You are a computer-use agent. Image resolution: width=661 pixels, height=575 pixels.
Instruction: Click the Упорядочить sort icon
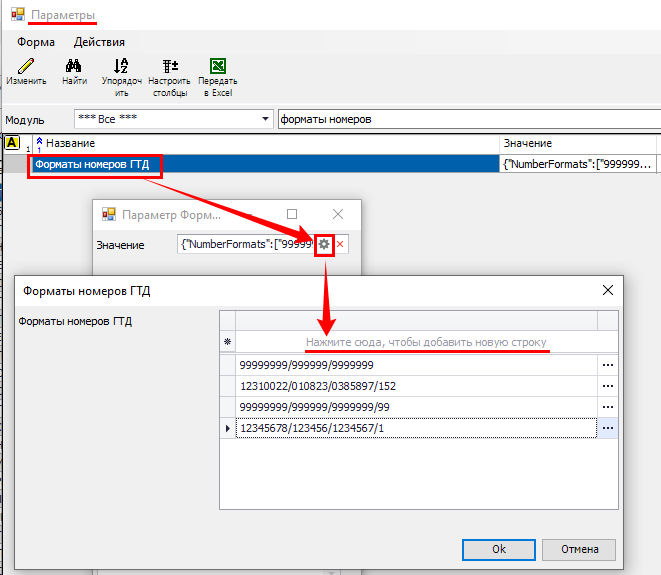point(121,67)
